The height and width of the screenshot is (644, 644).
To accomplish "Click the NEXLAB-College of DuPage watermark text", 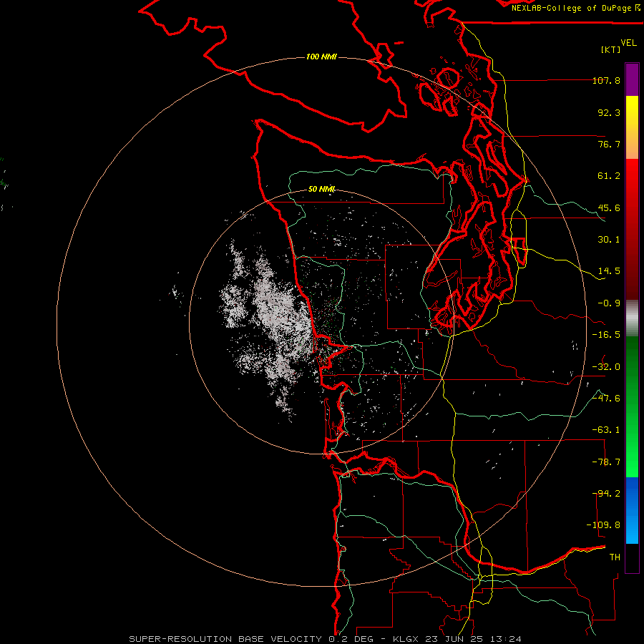I will [575, 8].
